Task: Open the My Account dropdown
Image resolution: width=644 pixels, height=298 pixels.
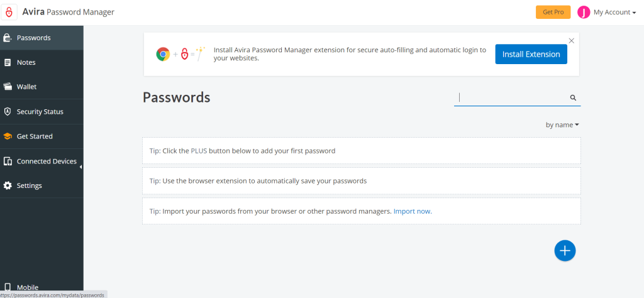Action: 614,13
